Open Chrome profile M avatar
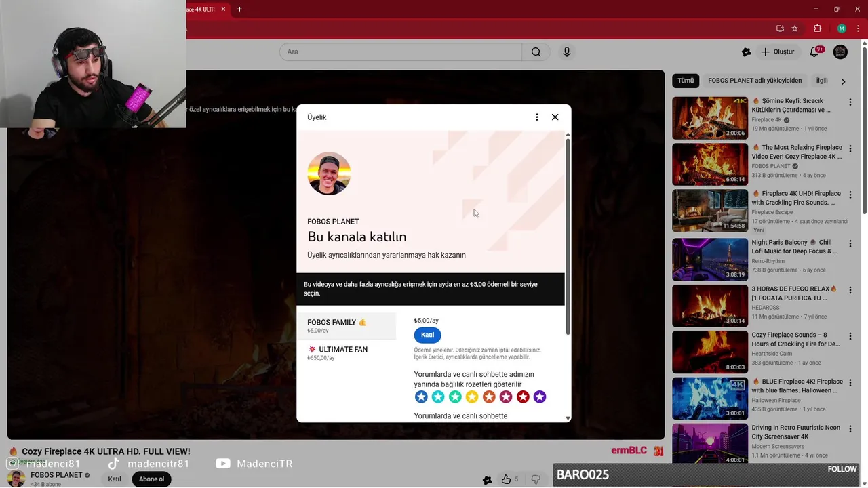868x488 pixels. coord(842,28)
